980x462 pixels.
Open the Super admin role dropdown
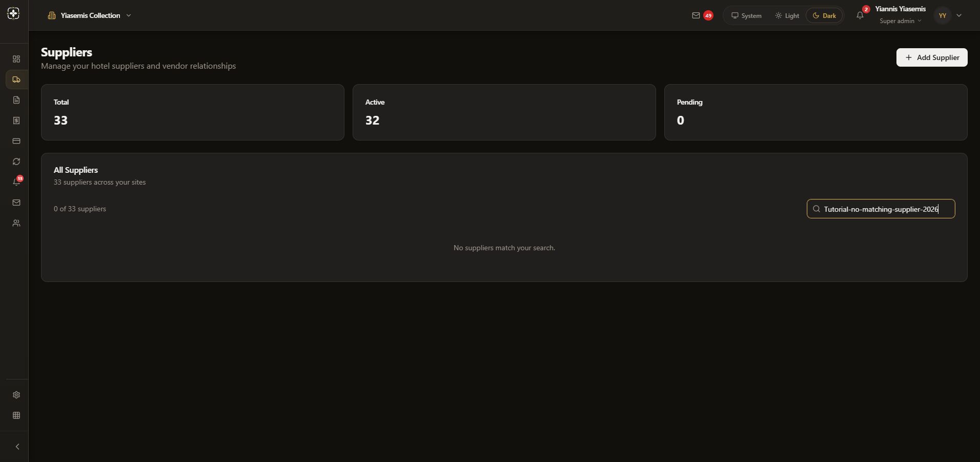coord(901,21)
